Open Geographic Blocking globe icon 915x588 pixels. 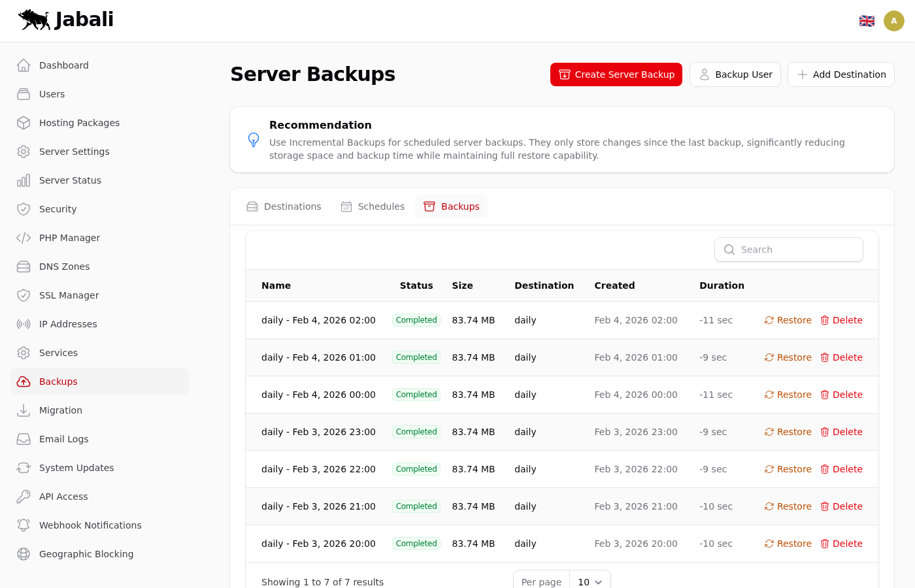pos(24,554)
